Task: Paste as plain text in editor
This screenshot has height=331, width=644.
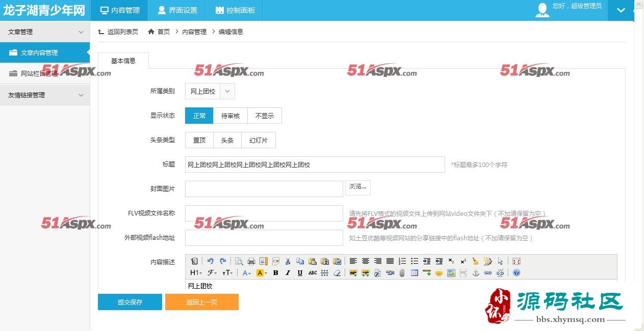Action: pos(325,261)
